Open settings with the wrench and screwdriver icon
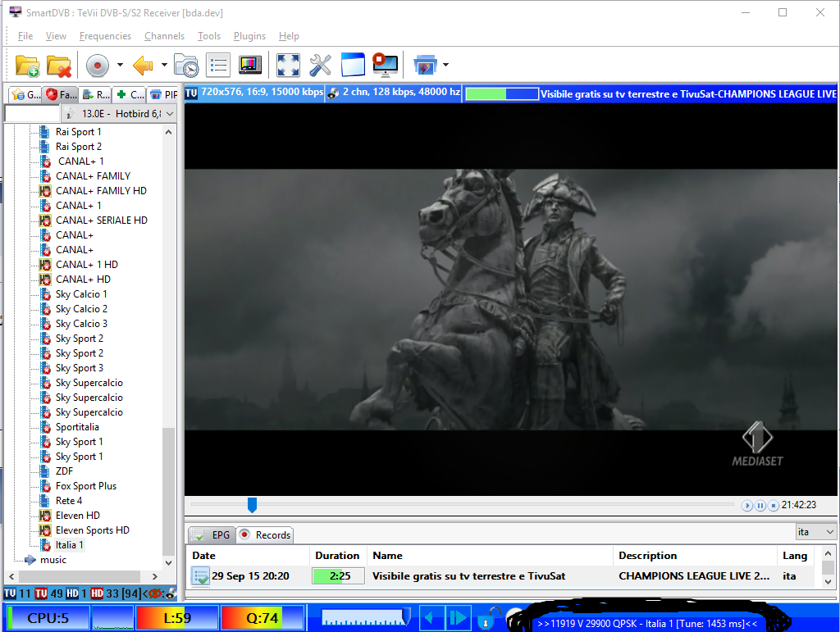 pyautogui.click(x=321, y=66)
